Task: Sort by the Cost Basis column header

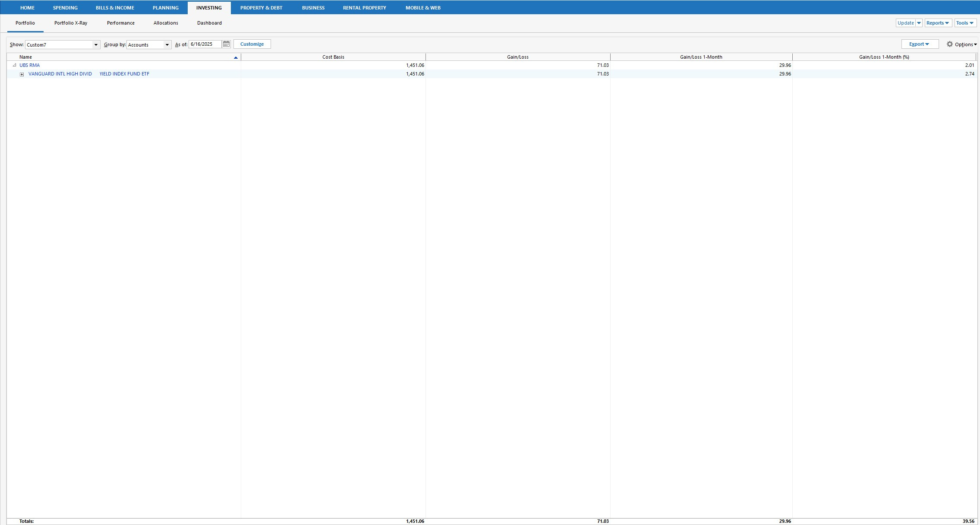Action: pyautogui.click(x=333, y=57)
